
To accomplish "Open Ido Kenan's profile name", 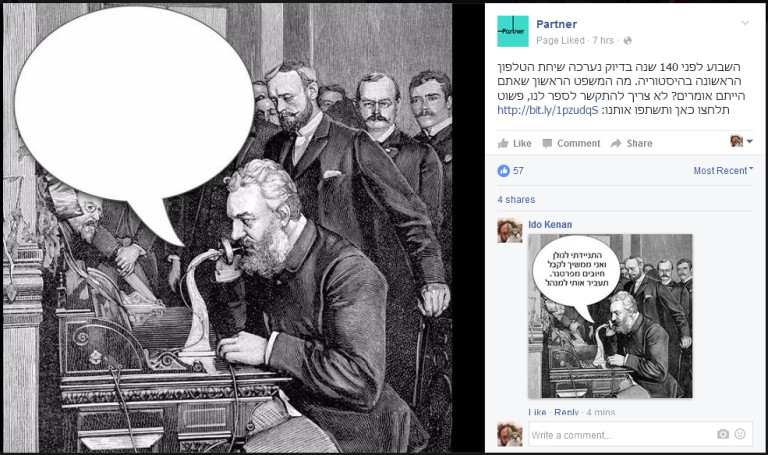I will (550, 224).
